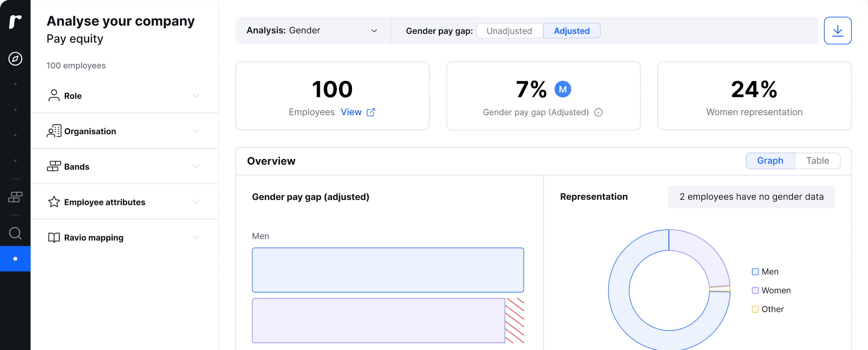The width and height of the screenshot is (868, 350).
Task: Click the bands icon in dark sidebar
Action: pos(15,197)
